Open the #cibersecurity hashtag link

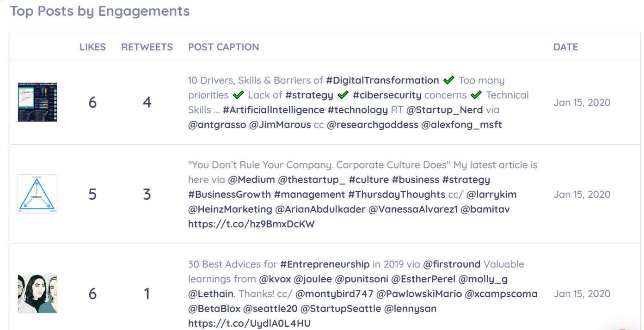(387, 95)
